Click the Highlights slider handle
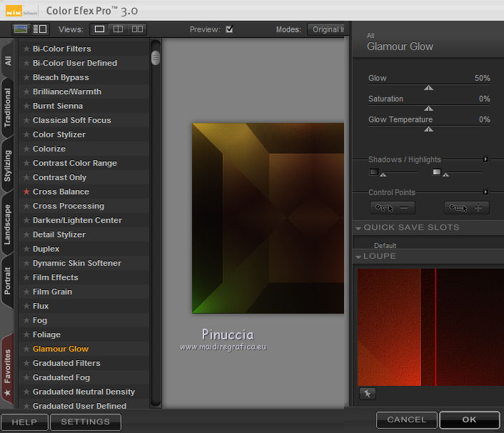 tap(446, 174)
